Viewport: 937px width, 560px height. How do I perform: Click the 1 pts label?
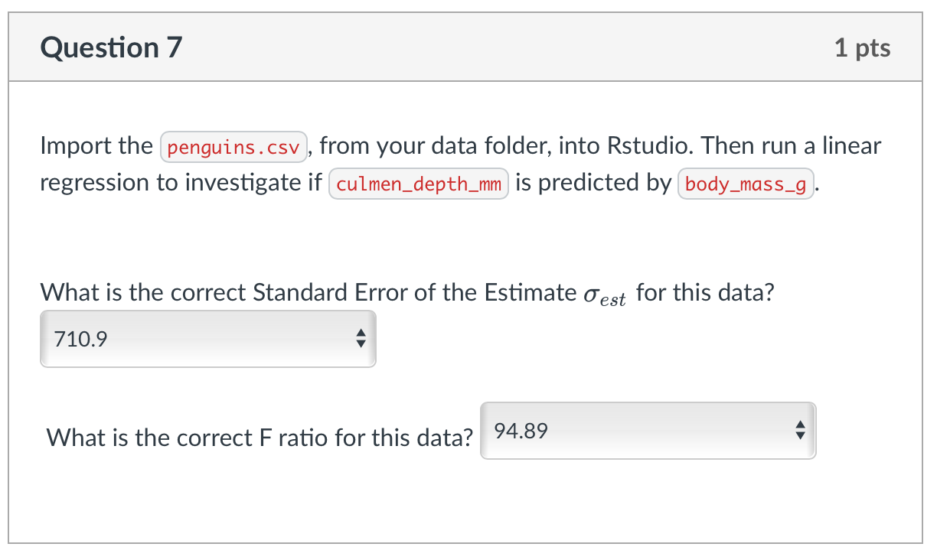pos(864,47)
